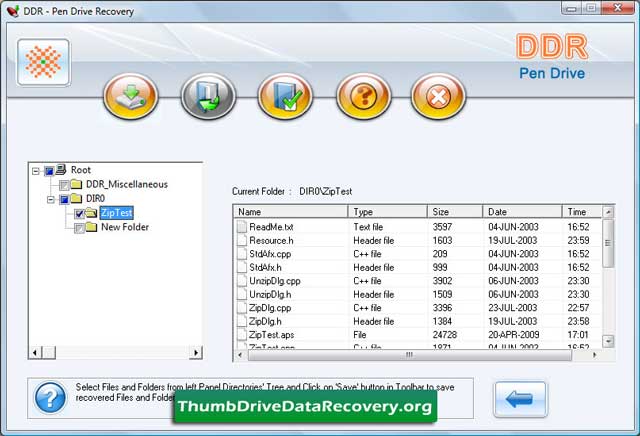Toggle the DIR0 checkbox

tap(64, 199)
